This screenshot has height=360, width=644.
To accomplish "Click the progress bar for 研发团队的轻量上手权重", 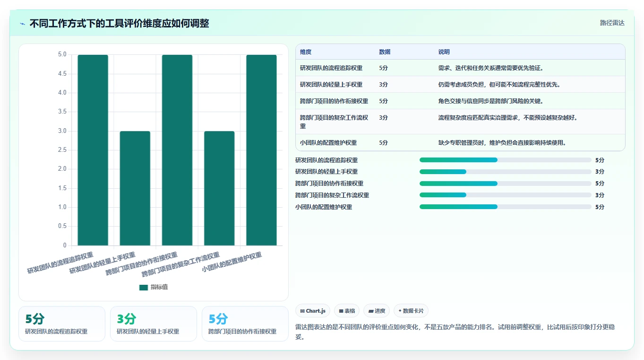I will (x=506, y=172).
